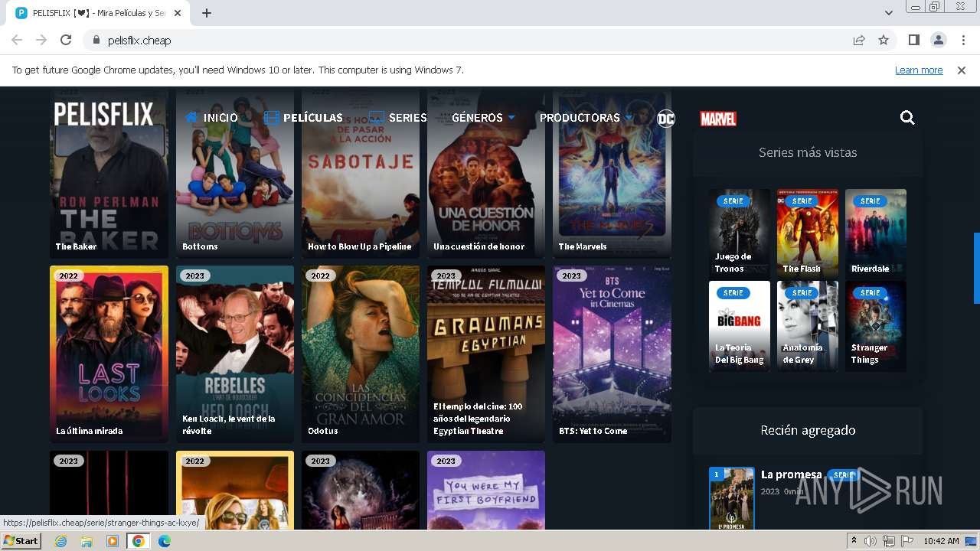Image resolution: width=980 pixels, height=551 pixels.
Task: Open the Marvel logo link
Action: click(718, 119)
